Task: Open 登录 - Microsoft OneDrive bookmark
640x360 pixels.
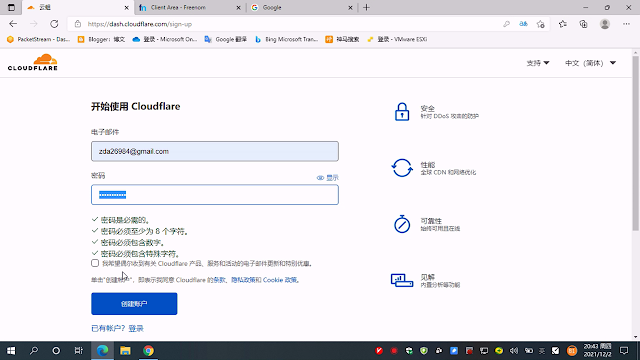Action: pyautogui.click(x=165, y=40)
